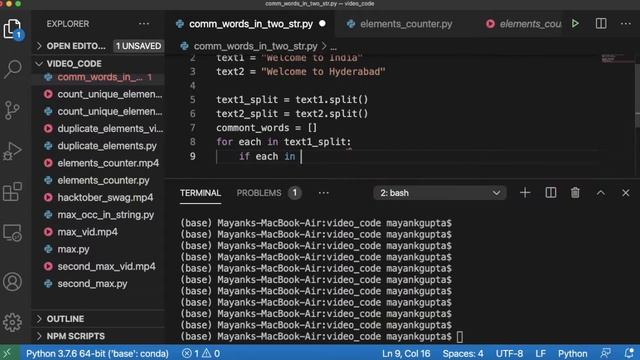Screen dimensions: 640x360
Task: Open max_vid.mp4 in explorer
Action: tap(98, 231)
